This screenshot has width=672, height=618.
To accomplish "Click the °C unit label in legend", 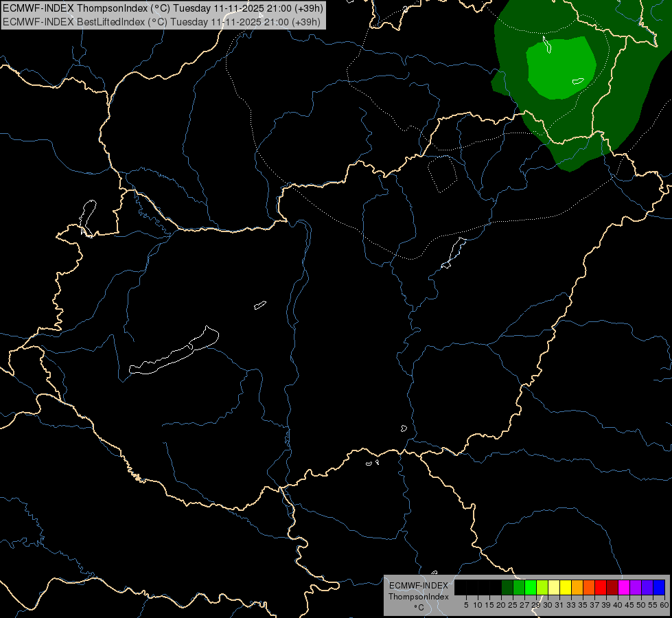I will click(419, 608).
